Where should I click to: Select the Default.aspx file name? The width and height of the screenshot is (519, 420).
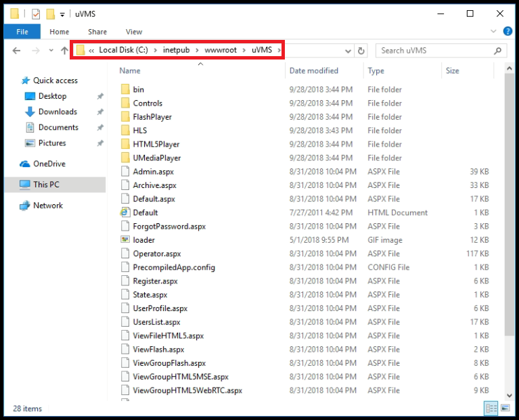coord(154,199)
